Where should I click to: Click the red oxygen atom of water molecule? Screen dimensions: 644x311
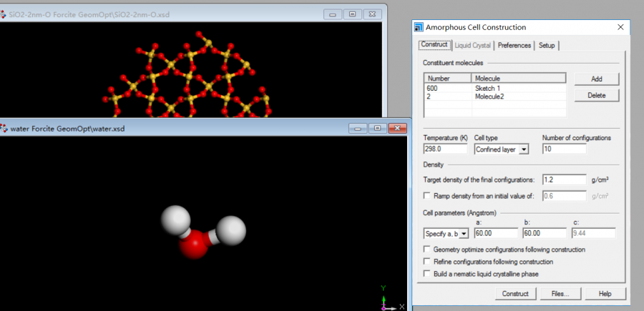193,245
